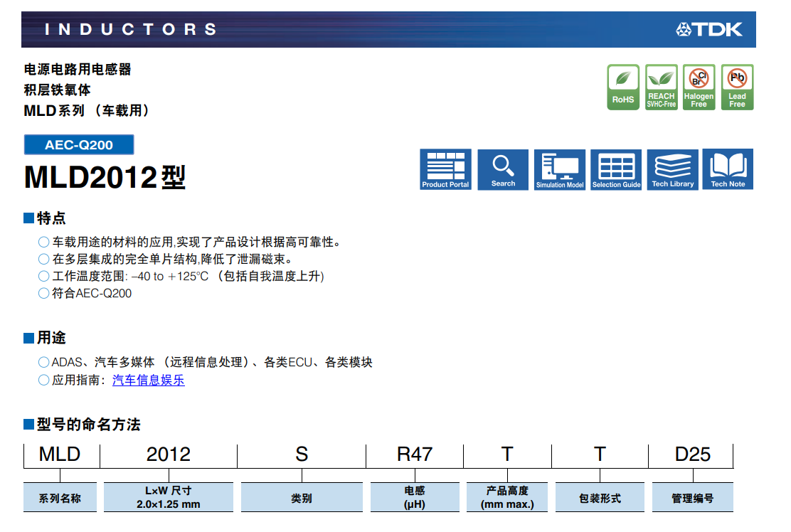Screen dimensions: 791x532
Task: Click the 管理编号 label box
Action: 693,497
